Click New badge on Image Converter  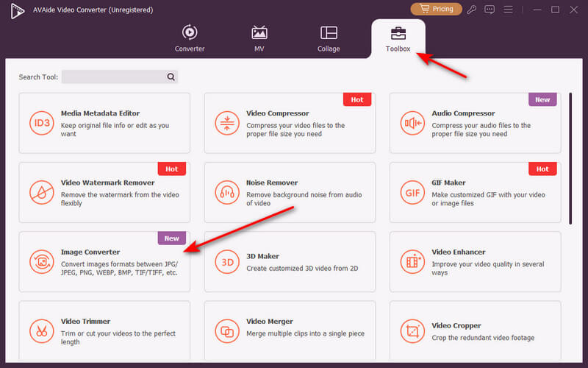click(x=172, y=238)
